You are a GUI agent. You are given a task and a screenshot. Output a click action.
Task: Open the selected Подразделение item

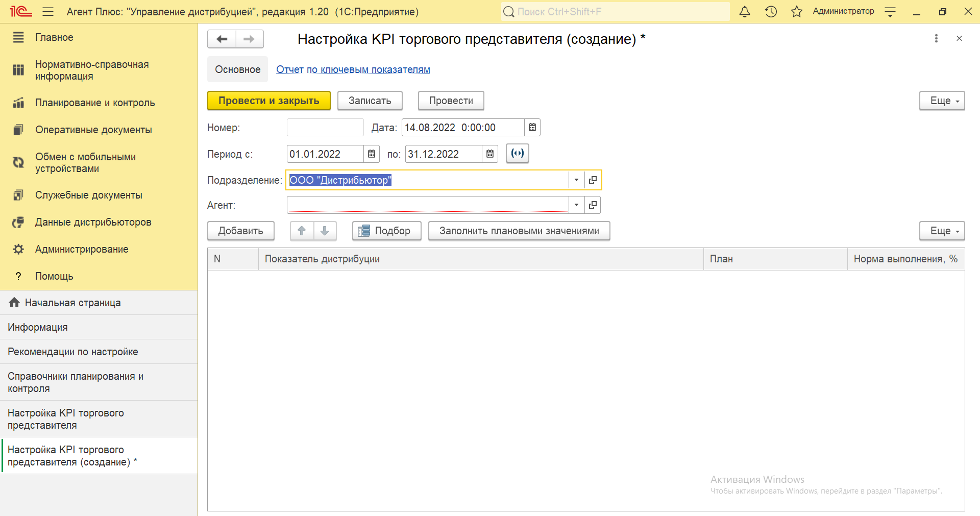tap(593, 180)
